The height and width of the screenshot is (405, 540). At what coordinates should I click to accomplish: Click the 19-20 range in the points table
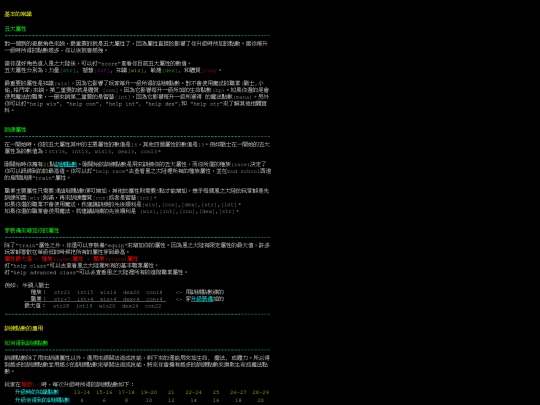point(149,392)
